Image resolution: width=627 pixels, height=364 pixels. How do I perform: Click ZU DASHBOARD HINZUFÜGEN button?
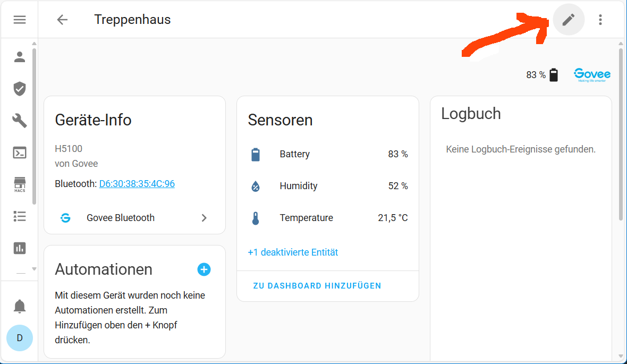317,286
